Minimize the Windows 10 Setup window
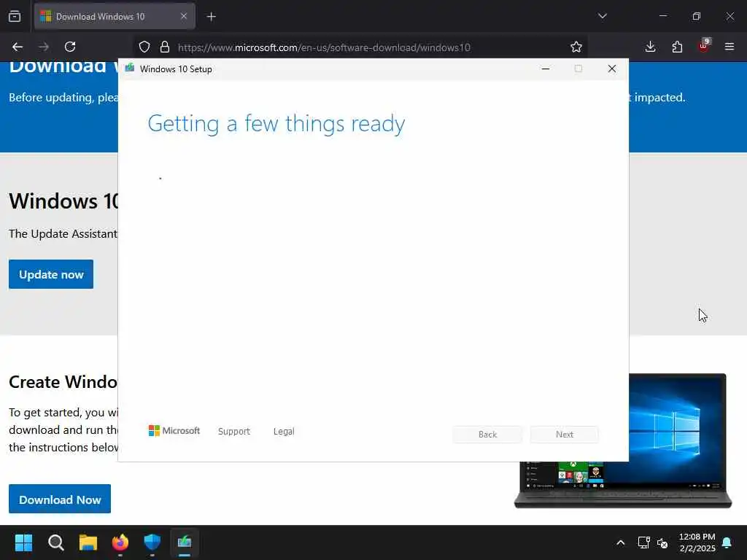This screenshot has width=747, height=560. pos(546,69)
